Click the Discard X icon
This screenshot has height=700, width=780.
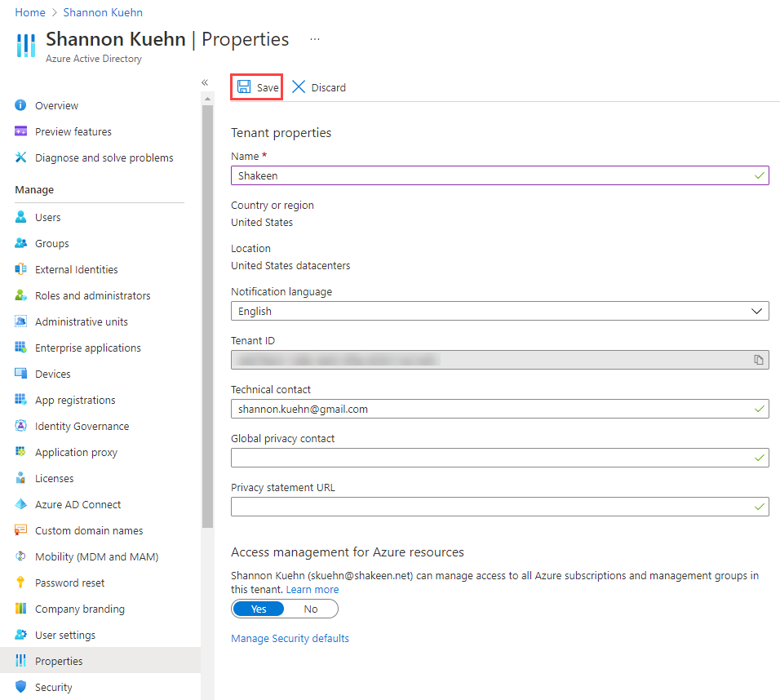click(299, 87)
